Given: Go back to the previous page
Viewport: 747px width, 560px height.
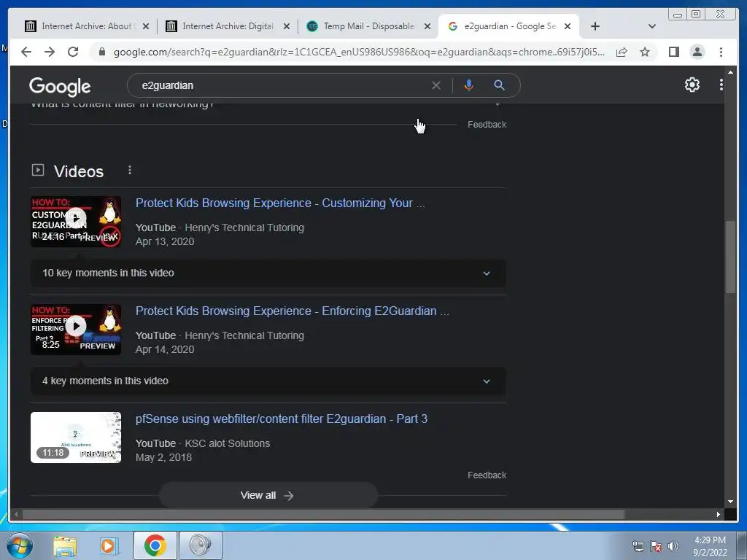Looking at the screenshot, I should pyautogui.click(x=26, y=52).
